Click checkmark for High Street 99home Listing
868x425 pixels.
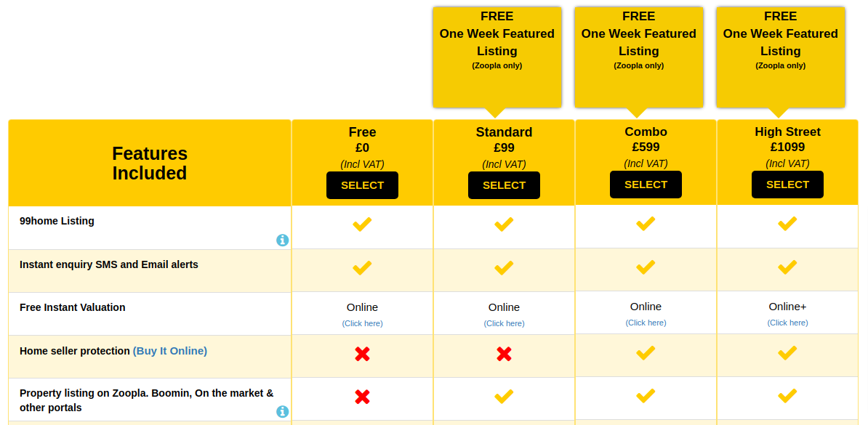point(787,224)
